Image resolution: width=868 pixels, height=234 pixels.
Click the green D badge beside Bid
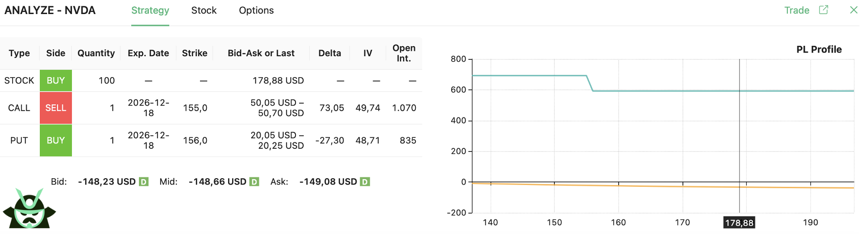click(143, 182)
